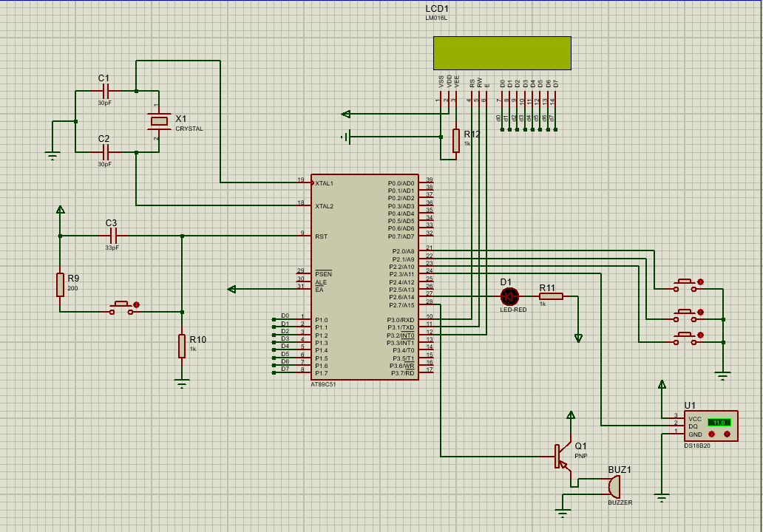
Task: Select the ground symbol below the three push buttons
Action: pyautogui.click(x=723, y=376)
